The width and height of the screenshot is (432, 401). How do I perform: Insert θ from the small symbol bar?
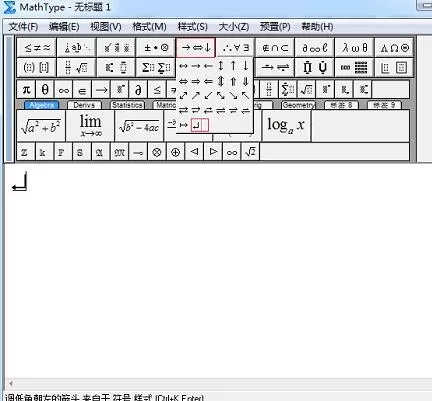(45, 89)
